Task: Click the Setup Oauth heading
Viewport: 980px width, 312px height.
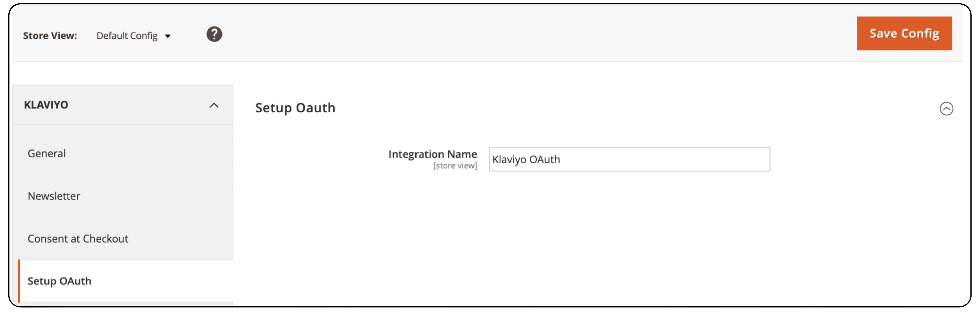Action: 295,108
